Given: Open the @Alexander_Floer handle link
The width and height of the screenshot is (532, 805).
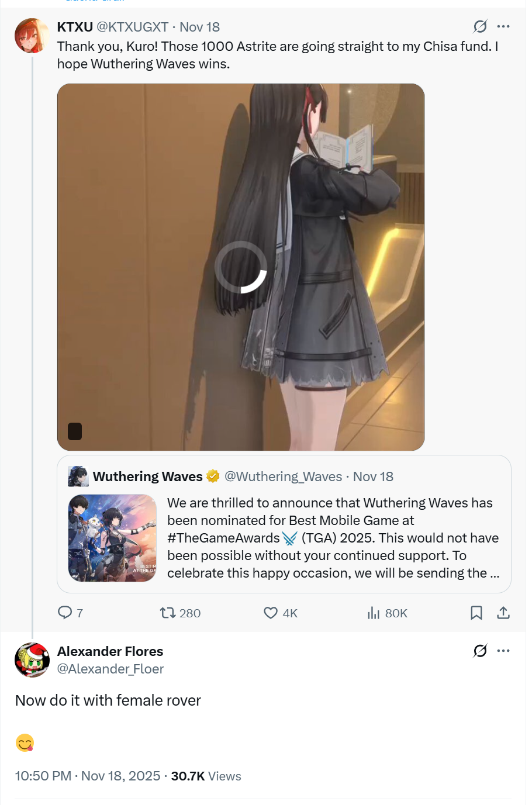Looking at the screenshot, I should point(110,669).
